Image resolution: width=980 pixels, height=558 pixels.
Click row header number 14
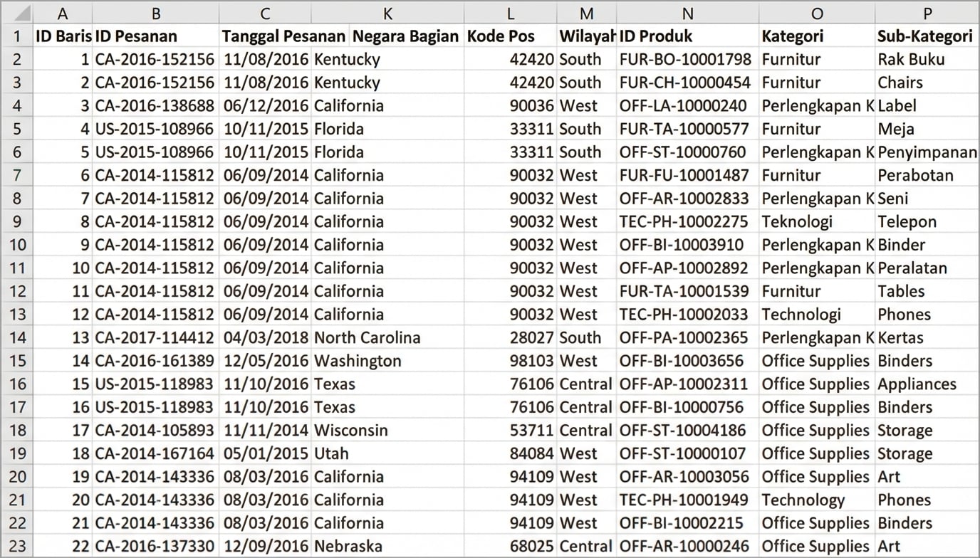click(x=17, y=337)
